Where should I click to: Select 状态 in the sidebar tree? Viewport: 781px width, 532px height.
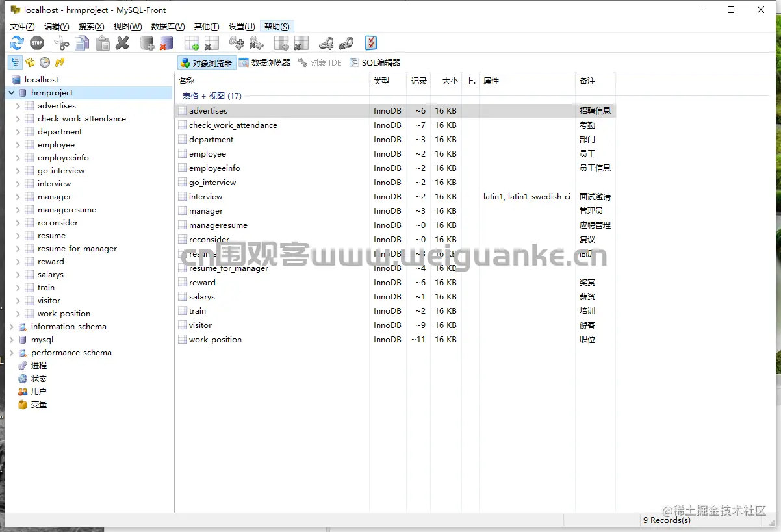[x=39, y=379]
